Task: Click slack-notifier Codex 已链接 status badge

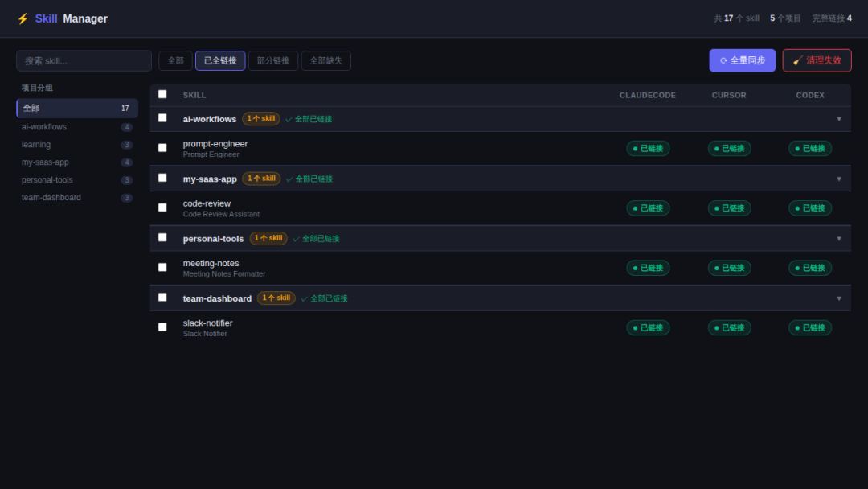Action: tap(809, 328)
